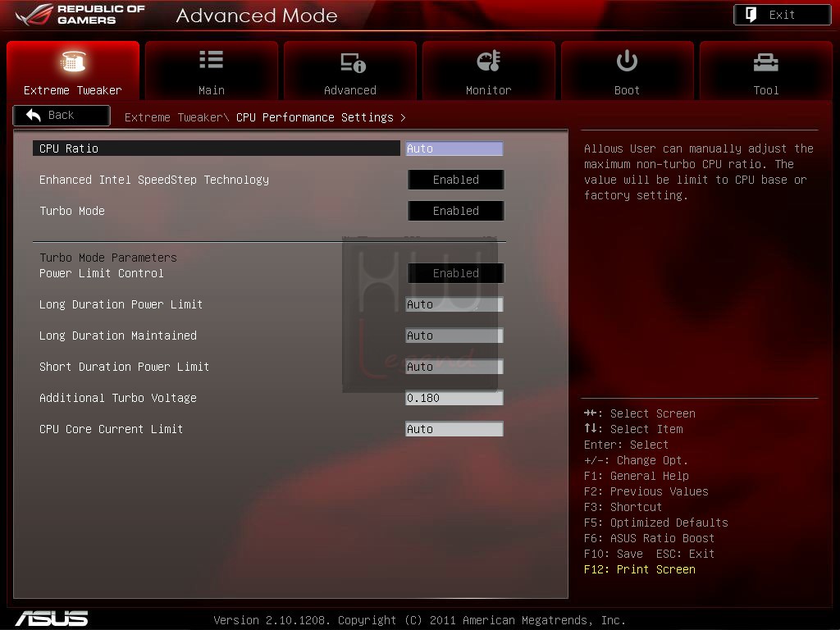Select Enhanced Intel SpeedStep Technology label
The height and width of the screenshot is (630, 840).
pyautogui.click(x=154, y=180)
